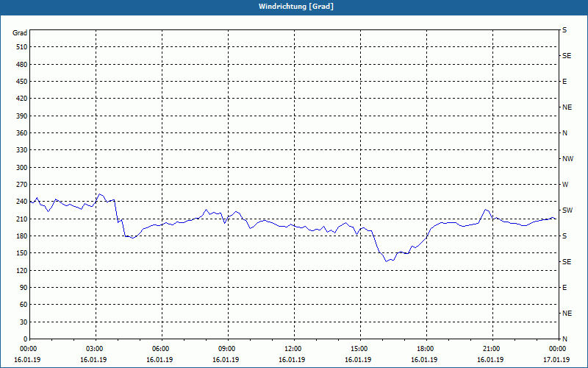Select the 90 degree axis label
The width and height of the screenshot is (588, 368).
point(24,288)
